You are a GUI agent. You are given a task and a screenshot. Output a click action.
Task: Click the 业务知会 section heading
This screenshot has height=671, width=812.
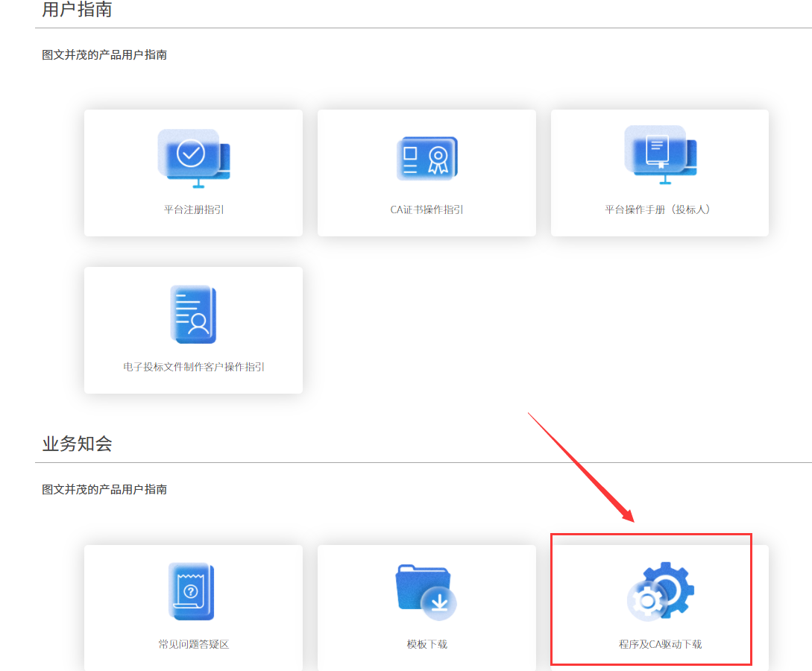[x=77, y=444]
